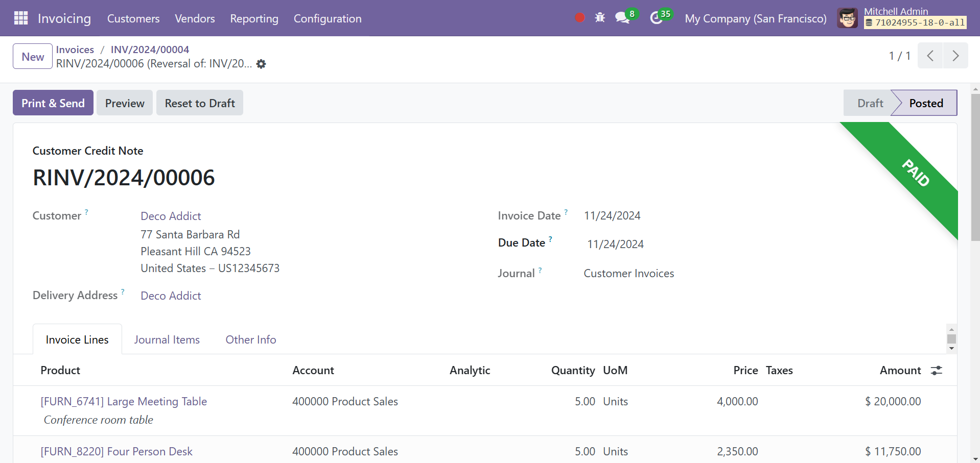980x463 pixels.
Task: Toggle the Posted status in the status bar
Action: pyautogui.click(x=925, y=103)
